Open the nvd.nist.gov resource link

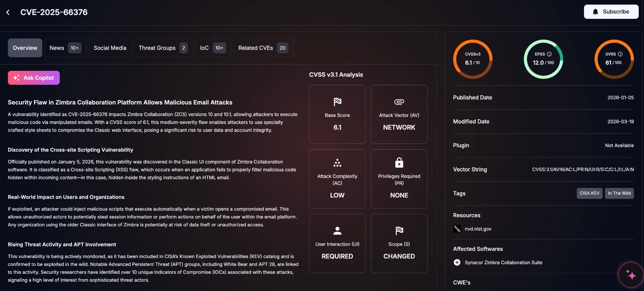click(x=478, y=229)
